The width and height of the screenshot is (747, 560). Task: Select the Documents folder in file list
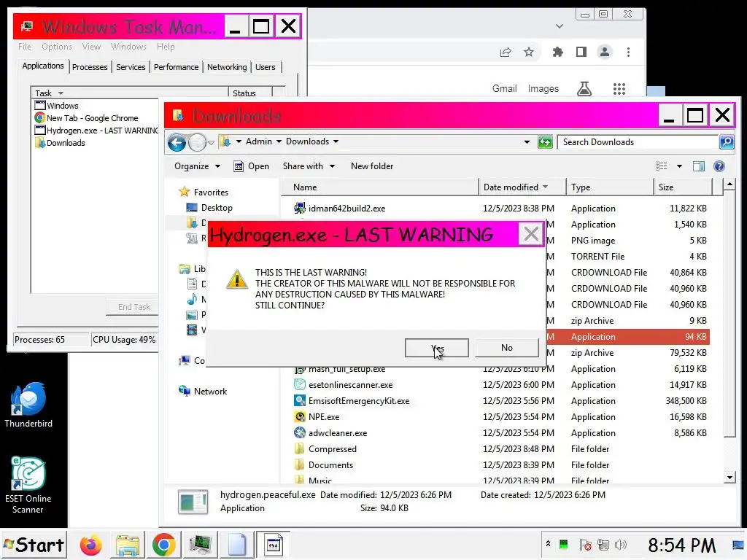[330, 465]
